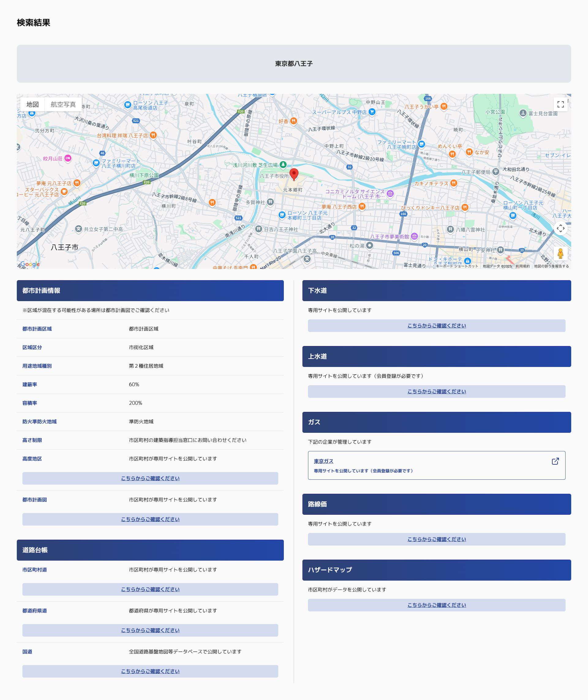Toggle the map fullscreen view icon
Viewport: 588px width, 700px height.
[x=560, y=104]
